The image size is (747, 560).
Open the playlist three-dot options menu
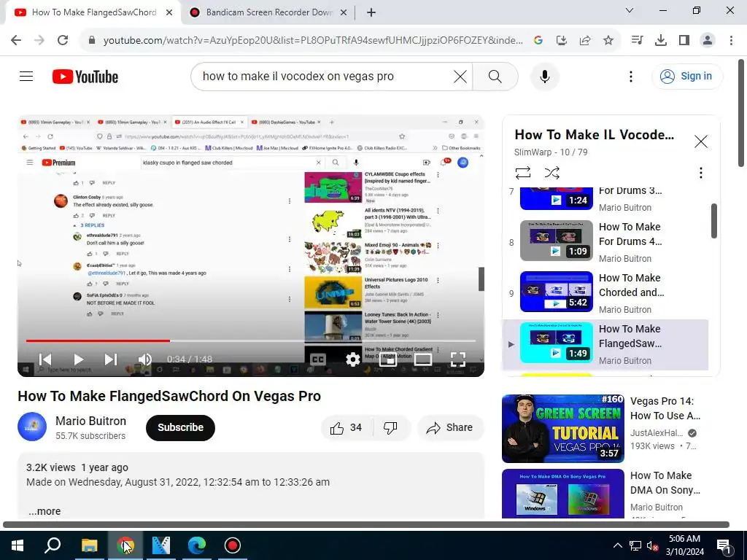coord(701,172)
